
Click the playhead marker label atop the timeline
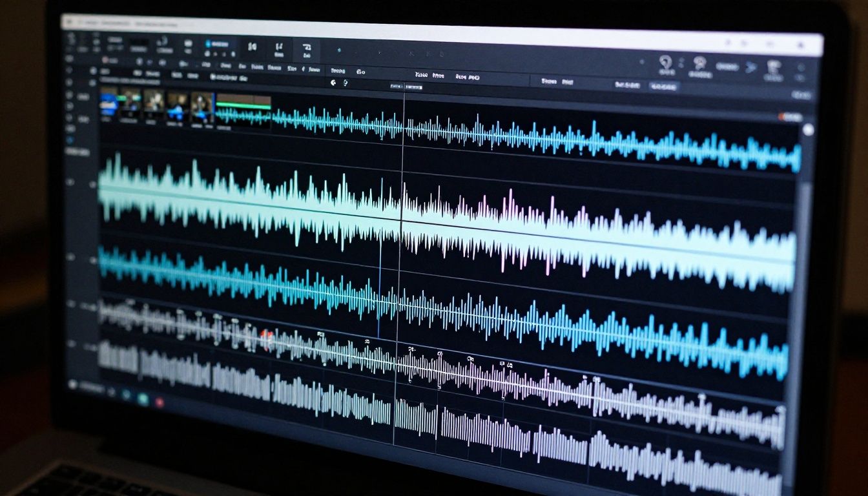click(x=406, y=87)
